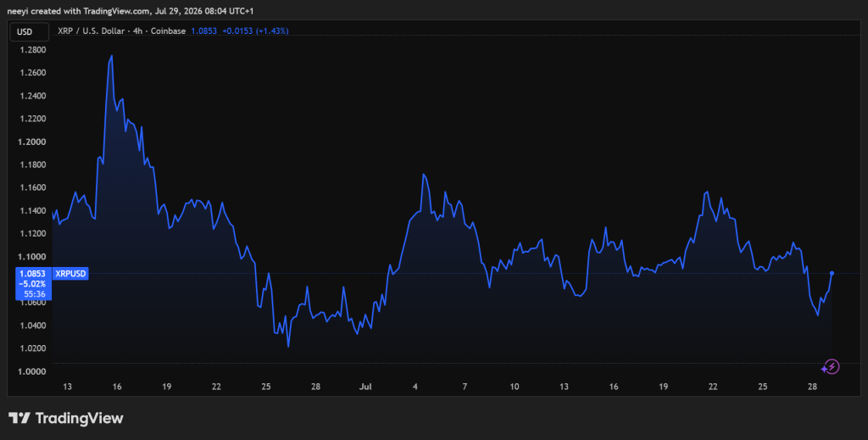The height and width of the screenshot is (440, 868).
Task: Click the Jul label on time axis
Action: coord(365,387)
